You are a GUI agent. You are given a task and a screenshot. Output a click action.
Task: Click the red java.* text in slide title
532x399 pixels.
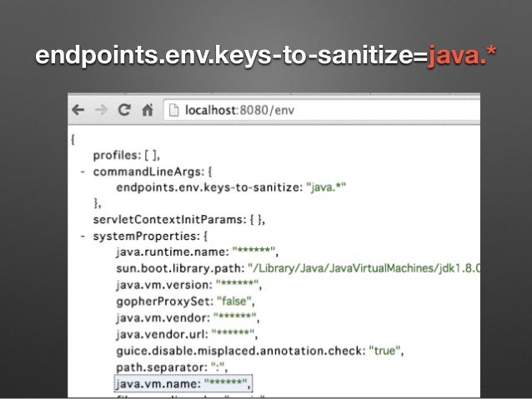(x=462, y=55)
